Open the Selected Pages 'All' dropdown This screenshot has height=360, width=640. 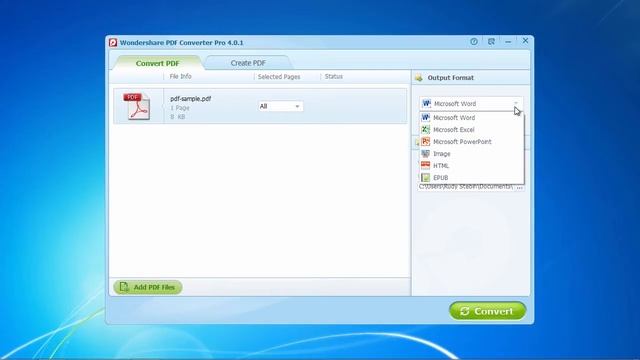point(280,106)
